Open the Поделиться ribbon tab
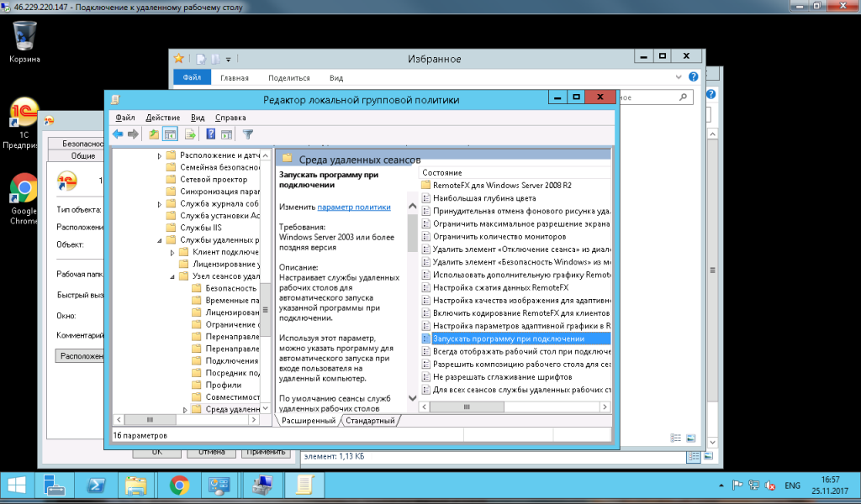 click(x=289, y=78)
